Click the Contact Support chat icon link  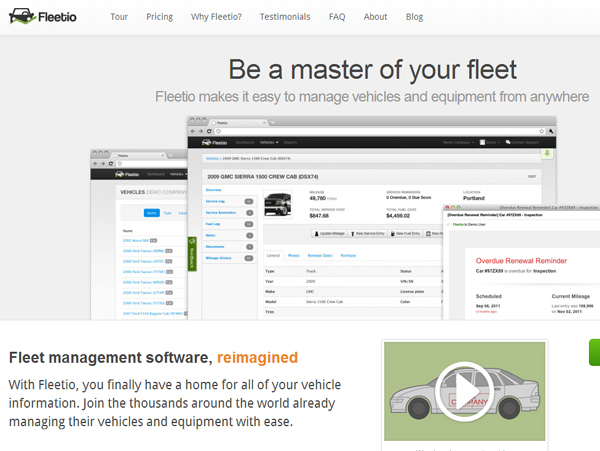522,142
